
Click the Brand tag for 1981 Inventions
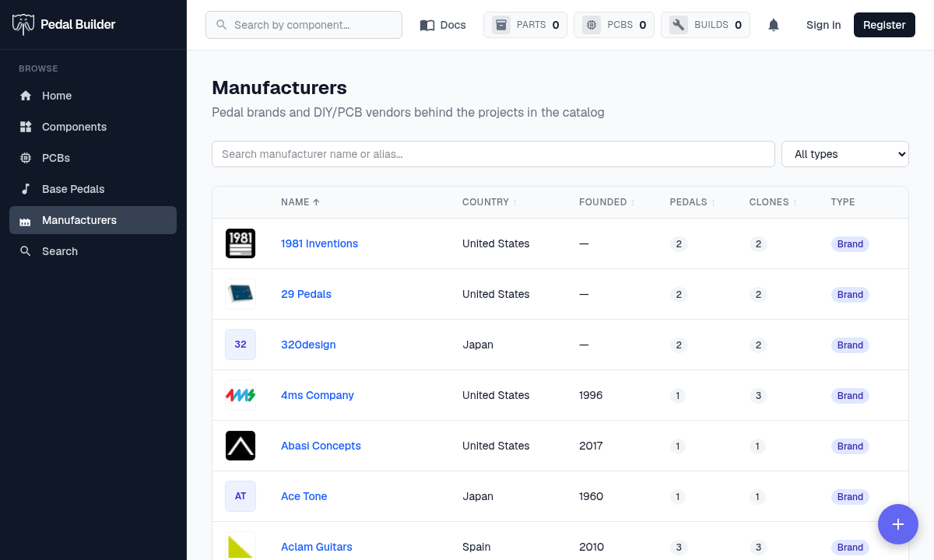pos(850,243)
